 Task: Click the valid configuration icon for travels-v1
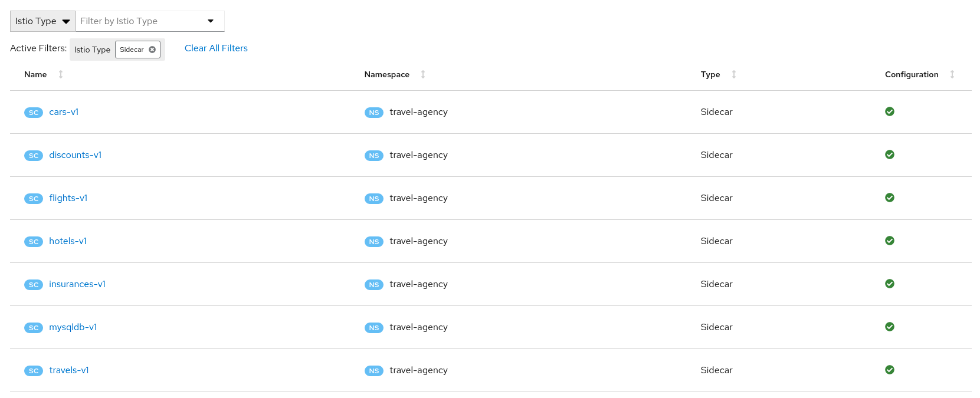[890, 370]
